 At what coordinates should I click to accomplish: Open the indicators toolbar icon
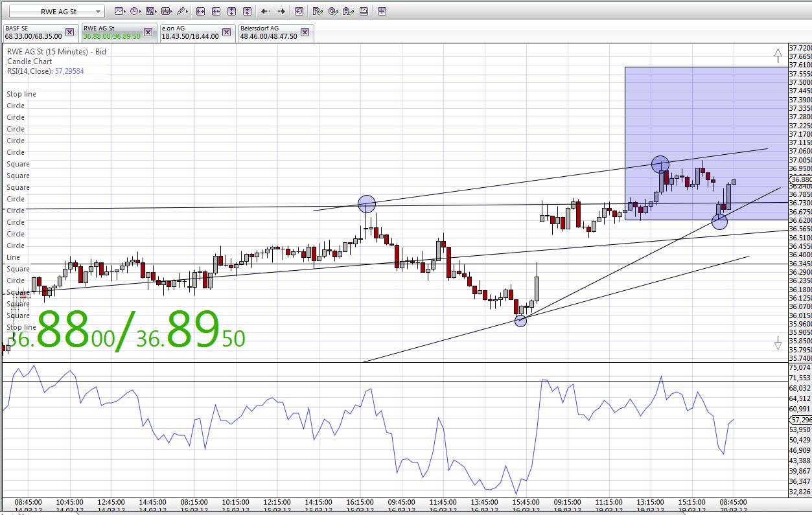(x=166, y=11)
